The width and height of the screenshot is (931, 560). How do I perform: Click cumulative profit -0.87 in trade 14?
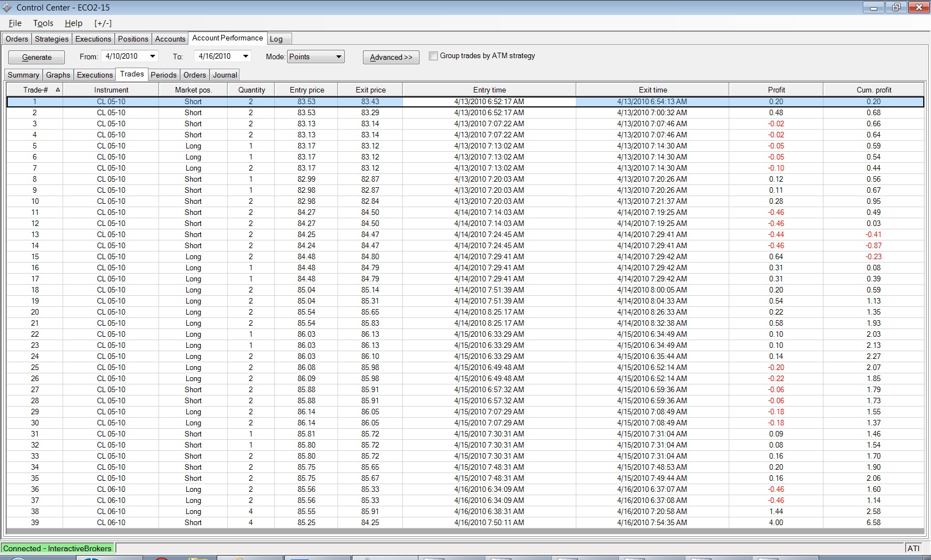874,245
